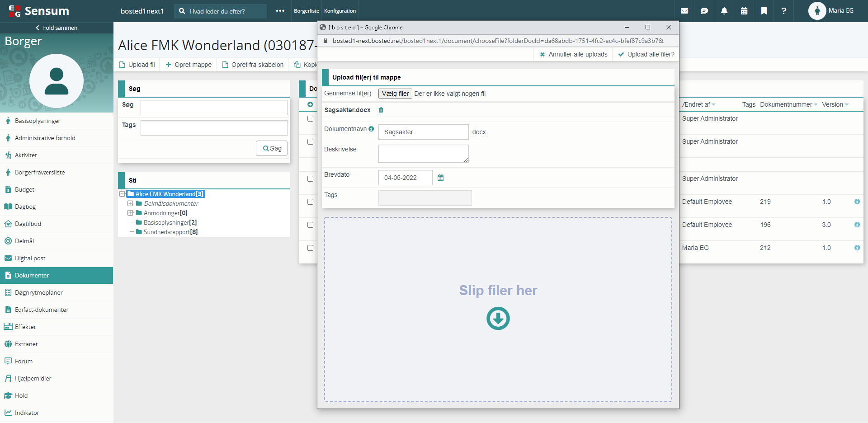Sort by Ændret af column

[698, 104]
